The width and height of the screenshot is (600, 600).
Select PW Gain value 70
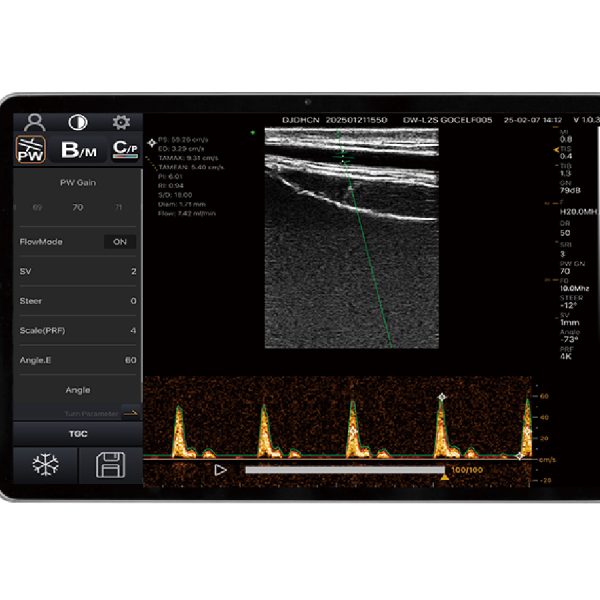[x=77, y=208]
